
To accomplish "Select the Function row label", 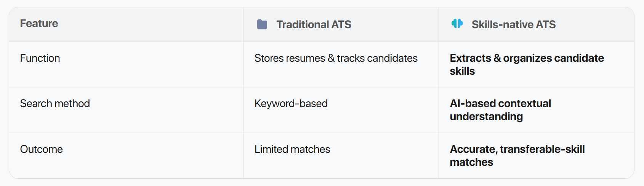I will tap(40, 58).
